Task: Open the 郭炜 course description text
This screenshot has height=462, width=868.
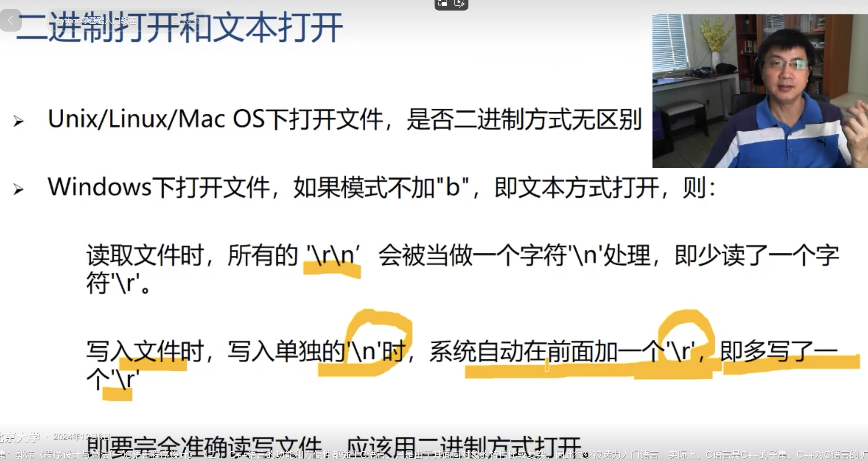Action: click(434, 455)
